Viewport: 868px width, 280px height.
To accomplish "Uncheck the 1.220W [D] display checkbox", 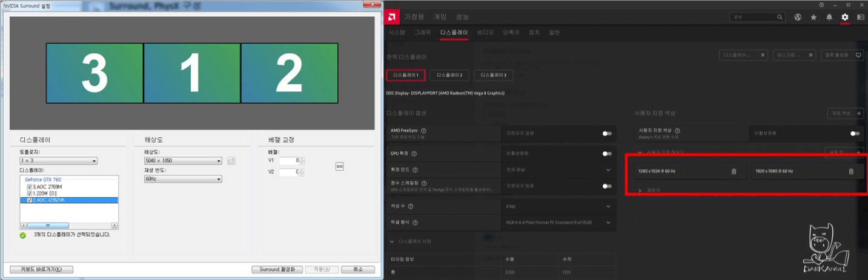I will click(x=30, y=194).
